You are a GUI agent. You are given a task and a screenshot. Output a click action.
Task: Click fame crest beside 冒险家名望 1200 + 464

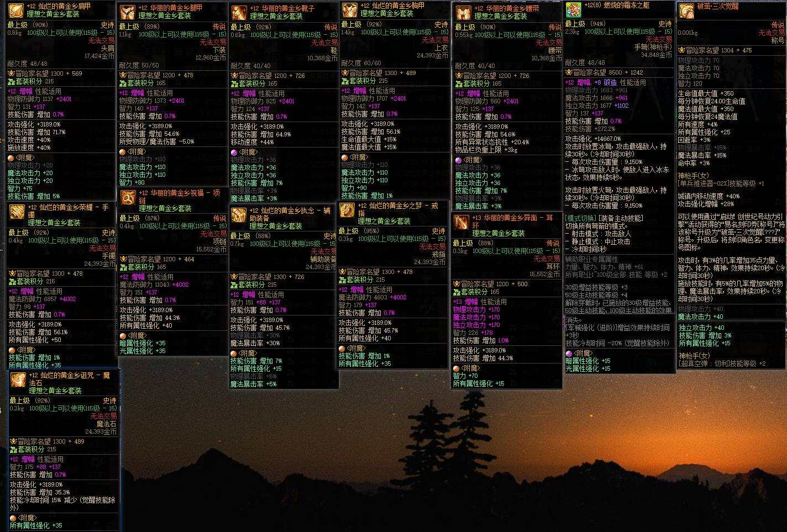[x=123, y=259]
